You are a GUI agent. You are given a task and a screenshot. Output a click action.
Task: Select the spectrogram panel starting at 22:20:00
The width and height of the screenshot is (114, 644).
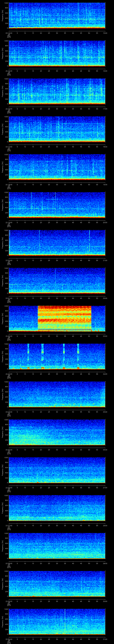(x=57, y=243)
